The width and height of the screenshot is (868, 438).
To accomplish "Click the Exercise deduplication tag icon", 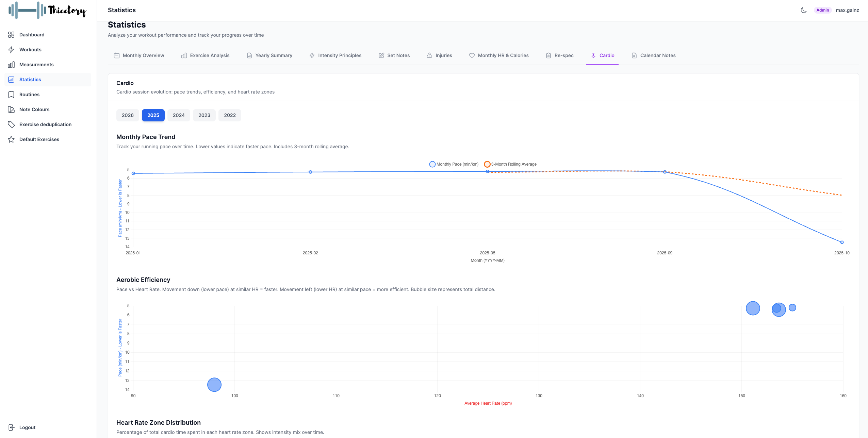I will click(x=11, y=124).
